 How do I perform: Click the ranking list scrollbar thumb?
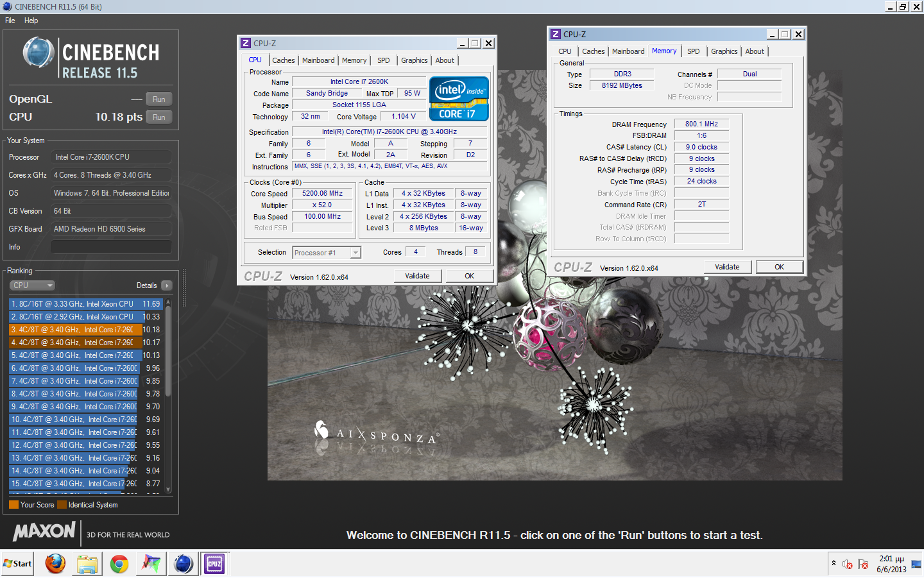[x=169, y=351]
